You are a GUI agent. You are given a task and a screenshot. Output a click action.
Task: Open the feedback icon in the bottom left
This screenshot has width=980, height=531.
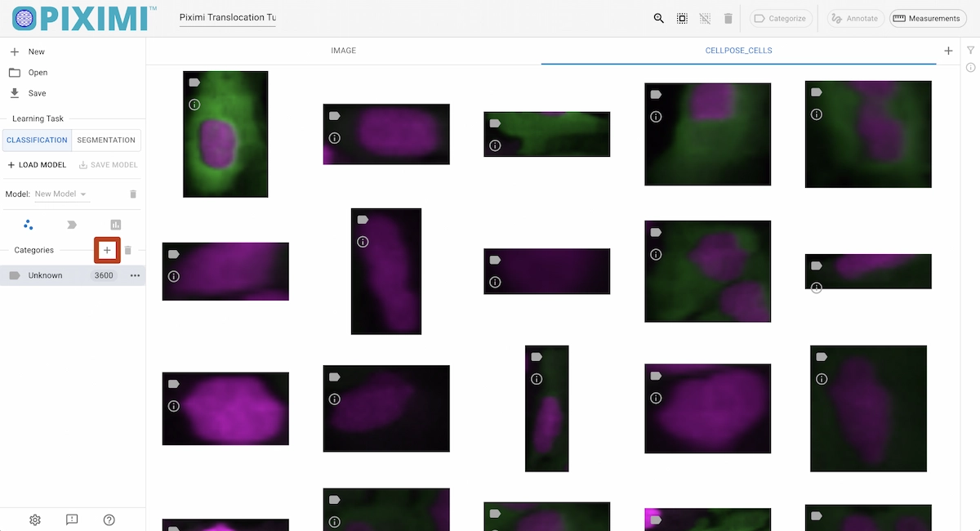click(x=72, y=520)
